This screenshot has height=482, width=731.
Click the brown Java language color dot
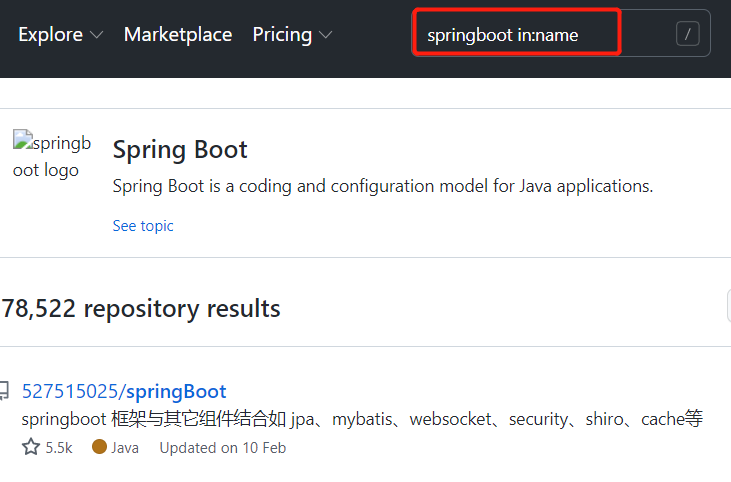point(99,447)
